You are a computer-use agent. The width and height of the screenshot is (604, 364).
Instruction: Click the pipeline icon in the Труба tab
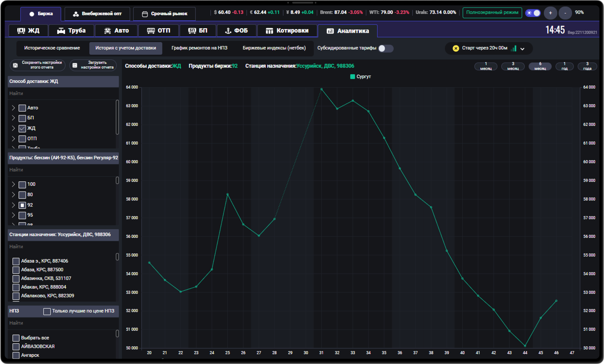click(x=61, y=31)
